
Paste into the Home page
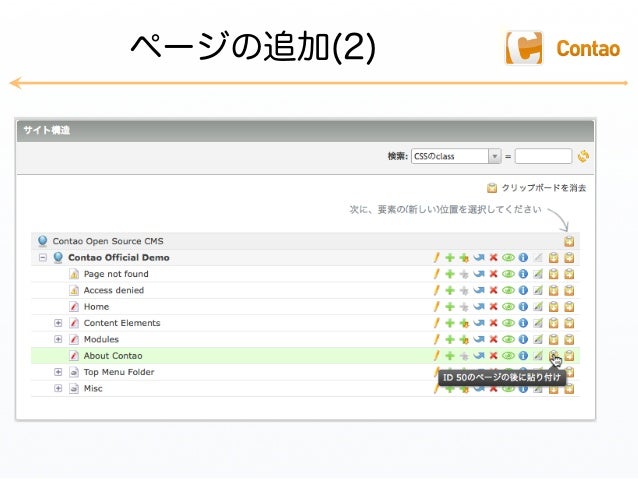pos(569,306)
